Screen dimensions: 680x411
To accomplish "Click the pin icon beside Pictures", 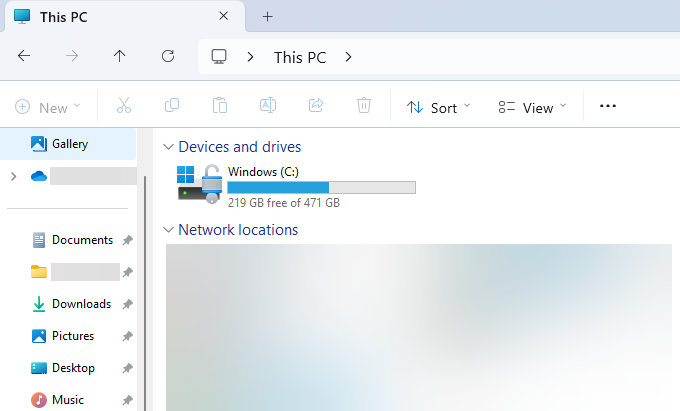I will click(127, 336).
